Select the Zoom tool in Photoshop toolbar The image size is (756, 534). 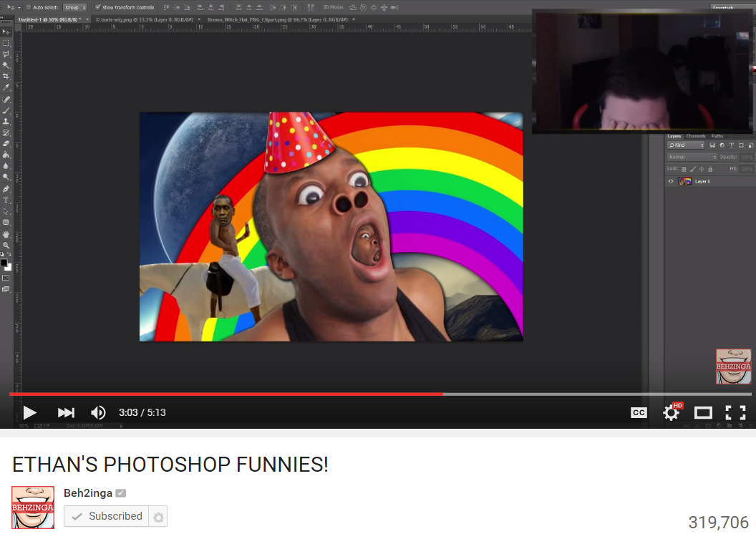pyautogui.click(x=6, y=246)
